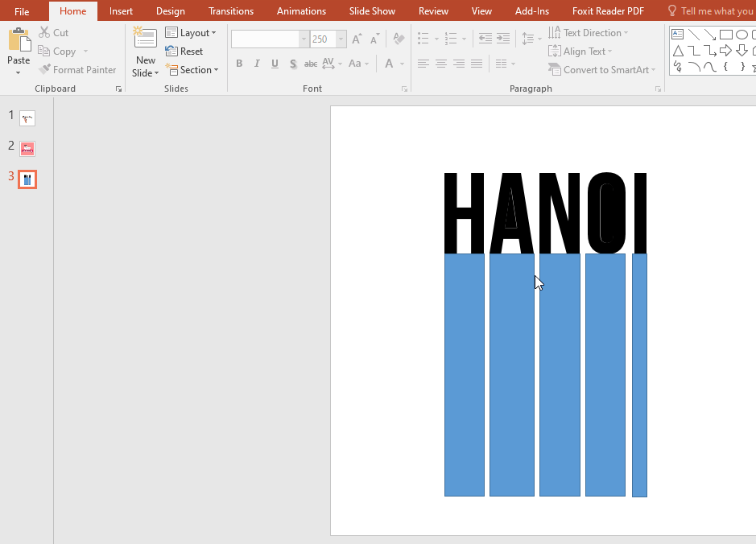Switch to the Insert tab
Viewport: 756px width, 544px height.
[x=121, y=10]
